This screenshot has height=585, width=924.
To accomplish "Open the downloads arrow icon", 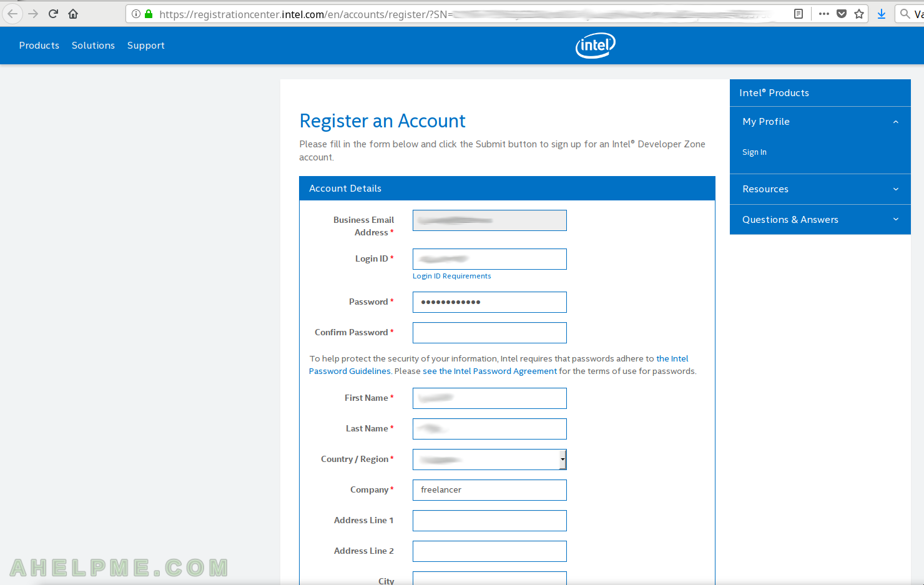I will 882,14.
